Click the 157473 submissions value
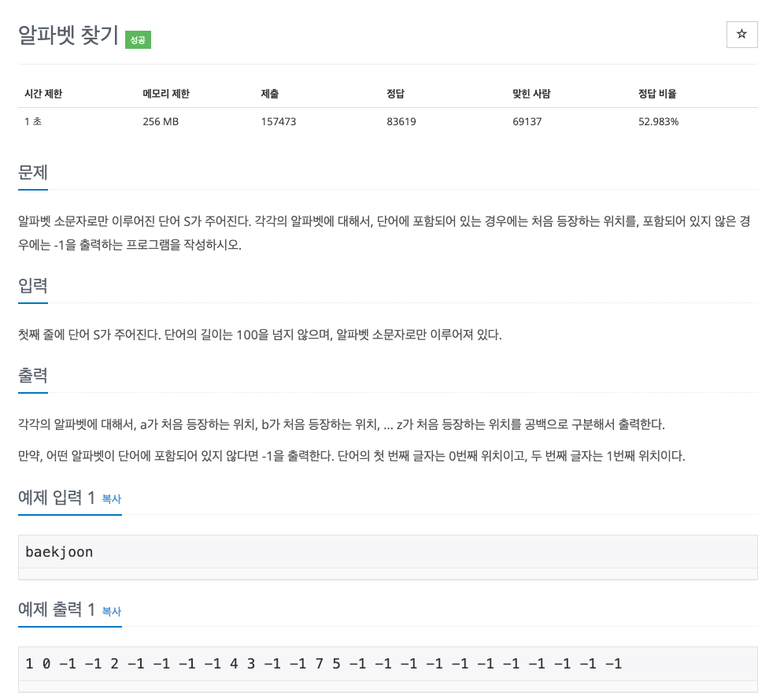The width and height of the screenshot is (769, 700). pos(279,122)
